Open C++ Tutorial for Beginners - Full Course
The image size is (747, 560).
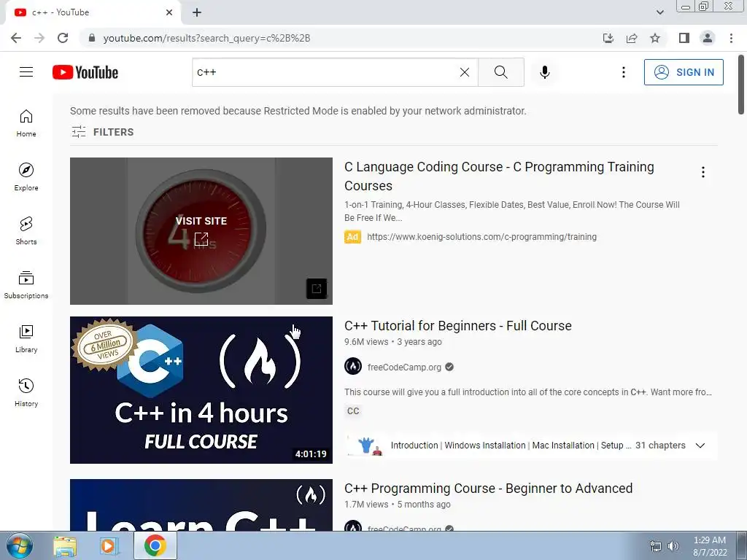(458, 326)
